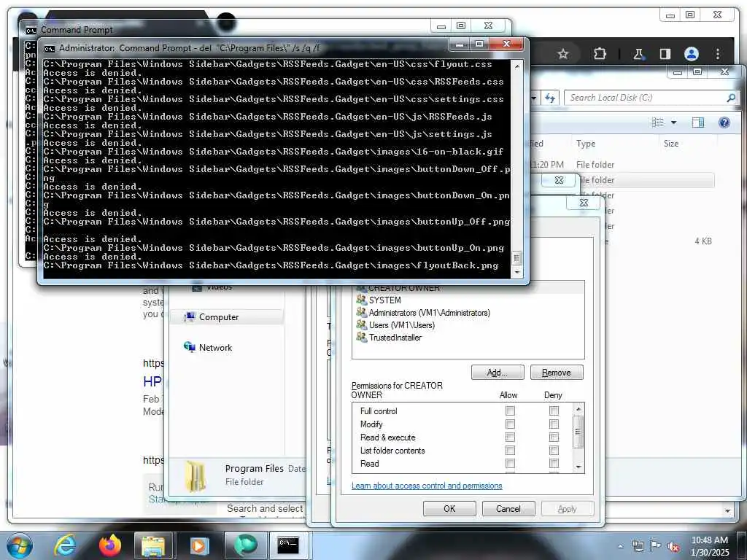This screenshot has height=560, width=747.
Task: Click the Explorer change view icon
Action: coord(658,122)
